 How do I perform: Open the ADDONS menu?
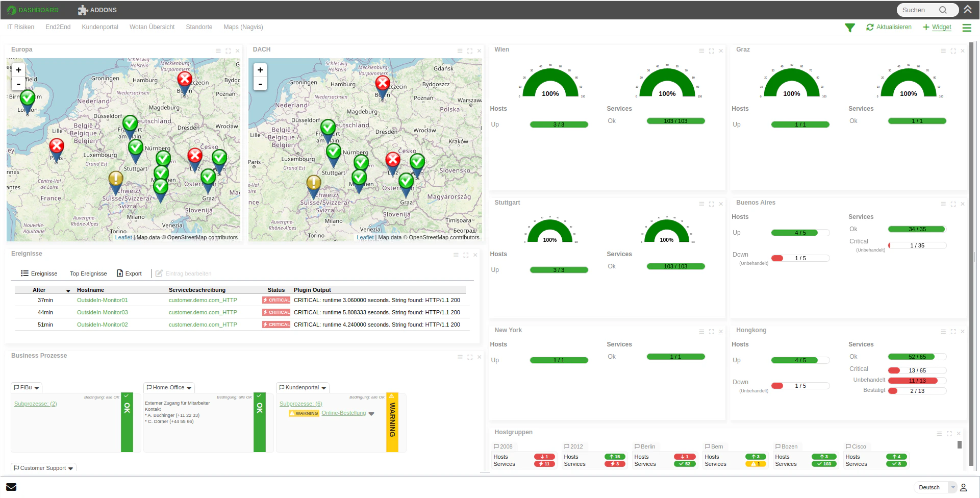tap(97, 10)
